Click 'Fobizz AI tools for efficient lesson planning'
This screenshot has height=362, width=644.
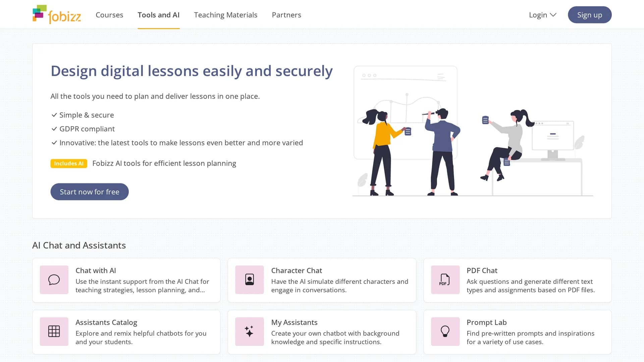tap(164, 163)
